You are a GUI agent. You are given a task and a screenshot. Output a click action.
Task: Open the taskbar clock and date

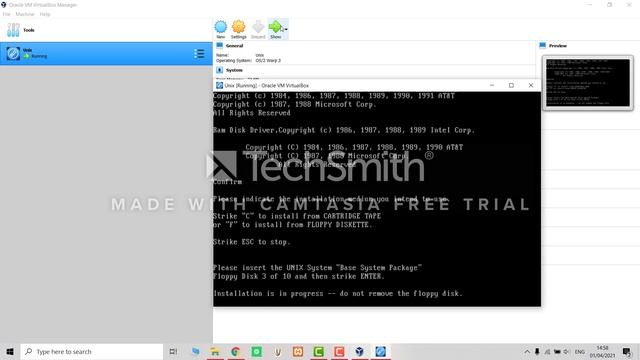[x=602, y=351]
